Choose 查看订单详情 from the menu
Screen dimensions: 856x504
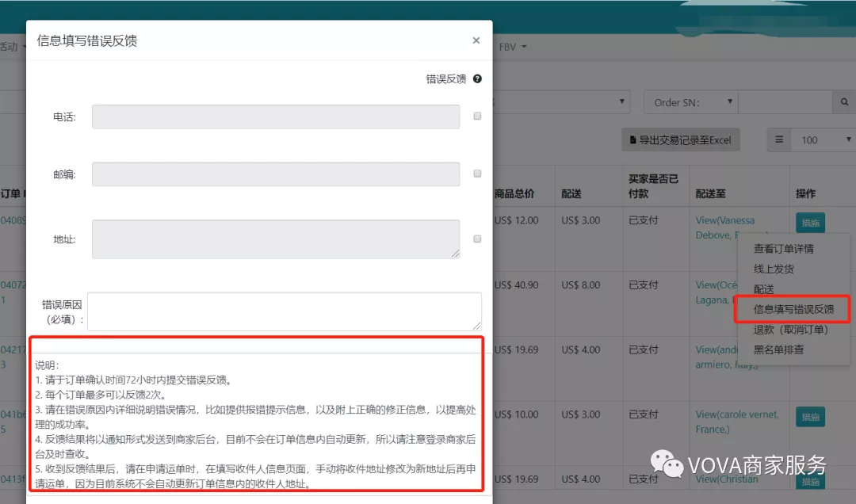783,249
